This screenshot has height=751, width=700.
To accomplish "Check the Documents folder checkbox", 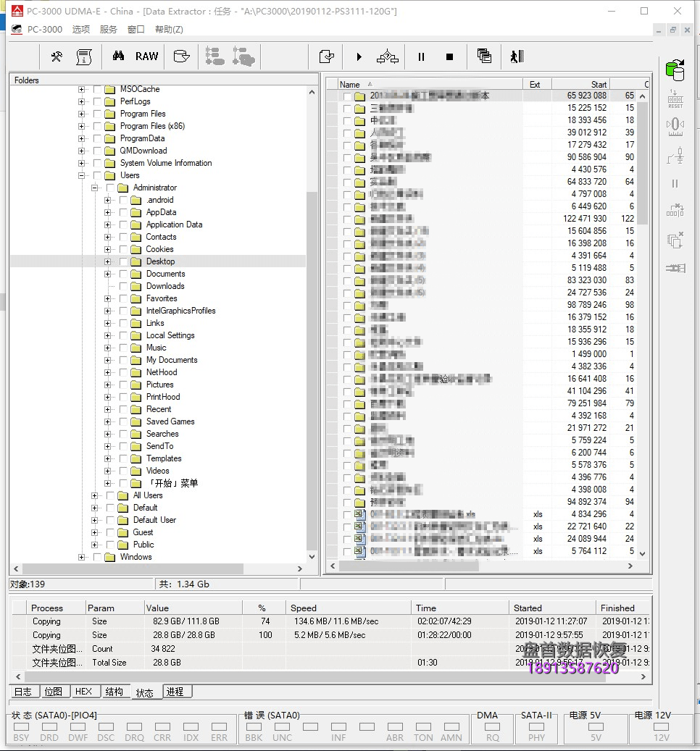I will click(x=123, y=274).
